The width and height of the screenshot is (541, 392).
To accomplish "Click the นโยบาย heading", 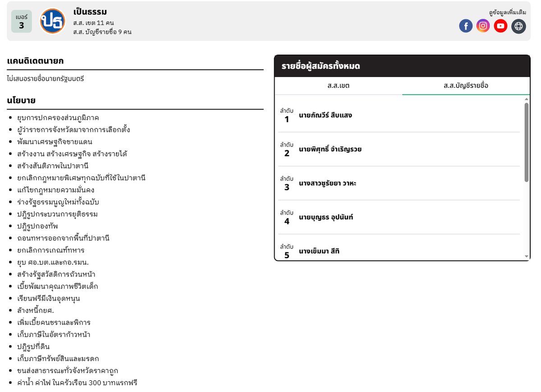I will pos(21,100).
